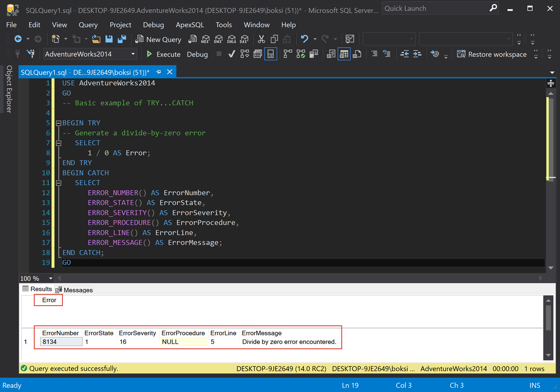560x392 pixels.
Task: Click the Execute query button
Action: coord(163,54)
